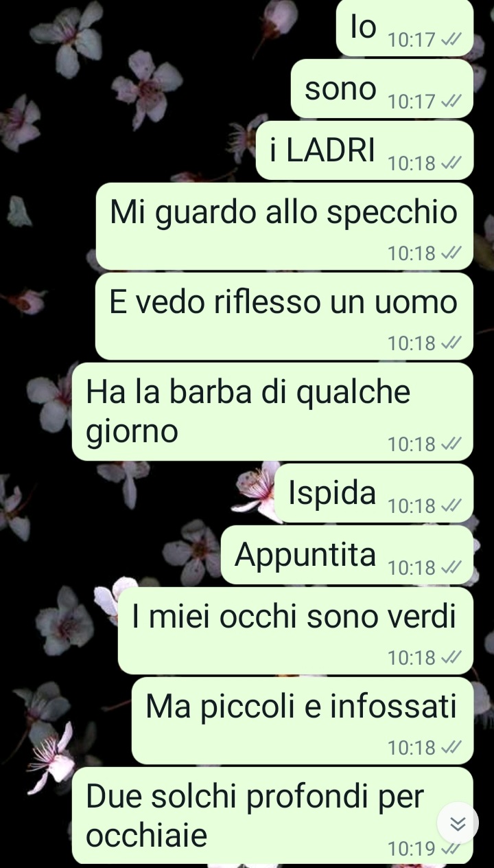Tap read checkmarks on the 'sono' message
The height and width of the screenshot is (868, 494).
pos(451,102)
